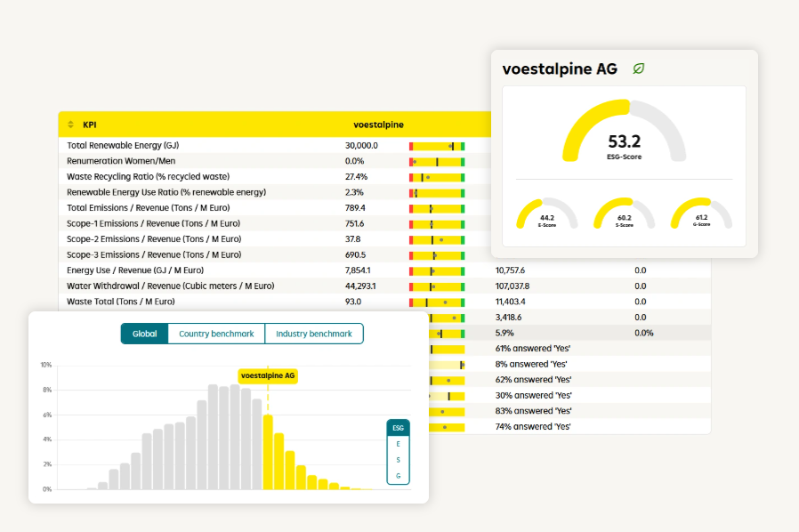Click range bar for Waste Total row

click(437, 302)
